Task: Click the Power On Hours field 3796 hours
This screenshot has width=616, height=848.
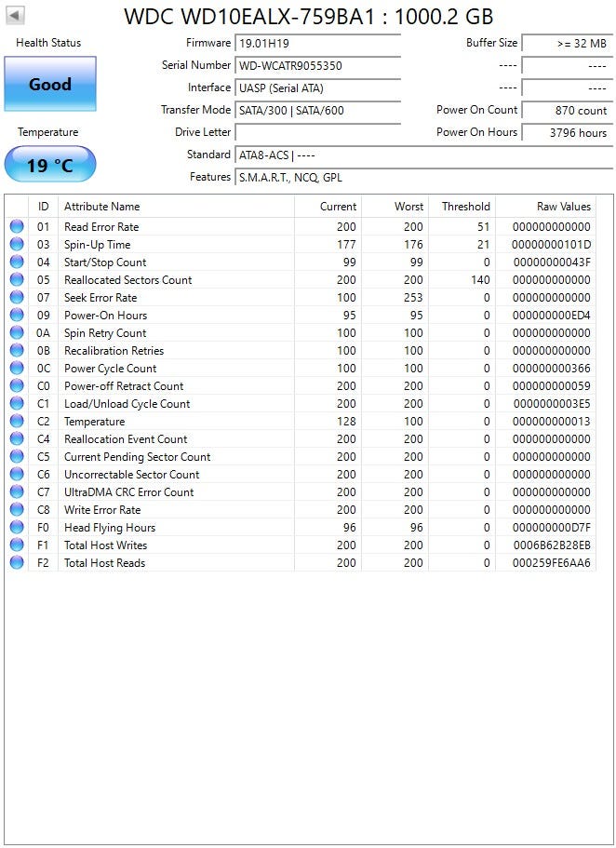Action: pyautogui.click(x=567, y=133)
